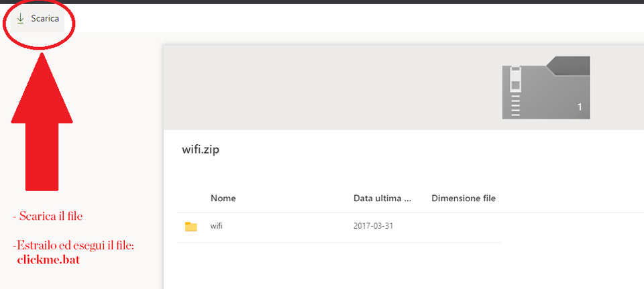Click the folded corner tab of the zip icon
The image size is (644, 289).
pos(570,65)
